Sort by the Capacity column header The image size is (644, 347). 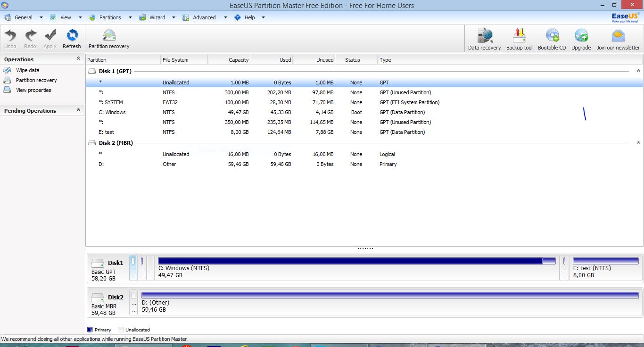(x=229, y=60)
